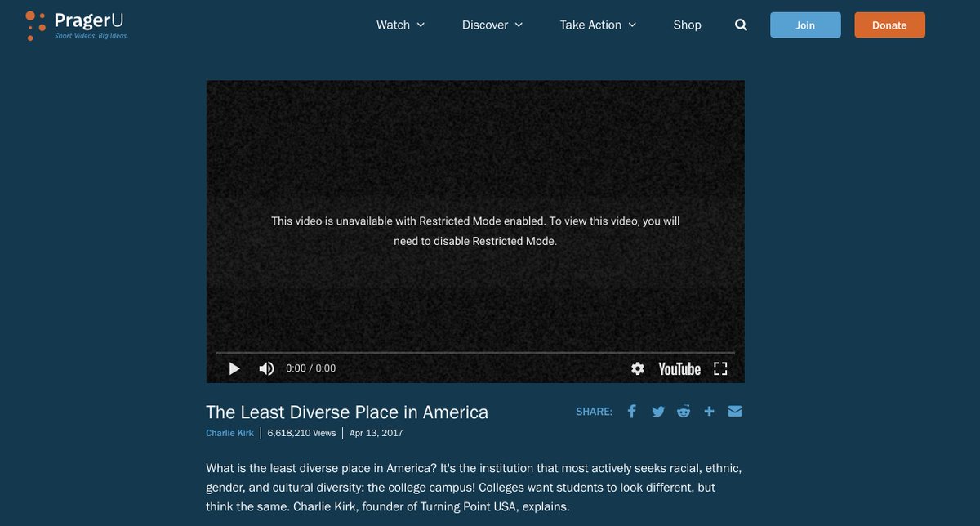This screenshot has width=980, height=526.
Task: Click the Restricted Mode unavailable message
Action: pos(475,231)
